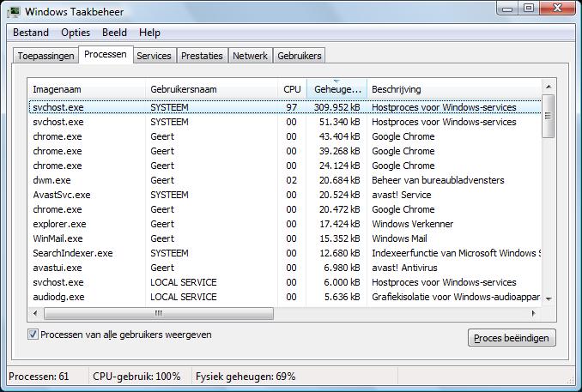
Task: Toggle 'Processen van alle gebruikers weergeven' checkbox
Action: point(33,335)
